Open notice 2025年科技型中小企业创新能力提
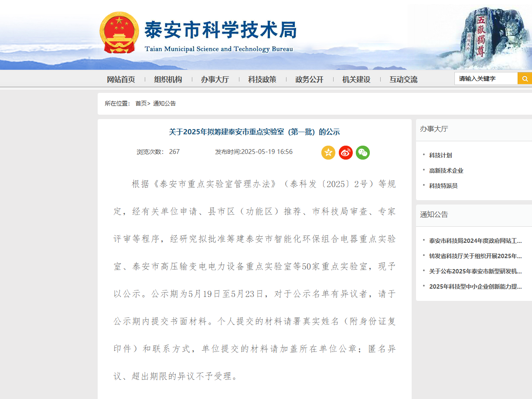The image size is (532, 399). coord(475,286)
